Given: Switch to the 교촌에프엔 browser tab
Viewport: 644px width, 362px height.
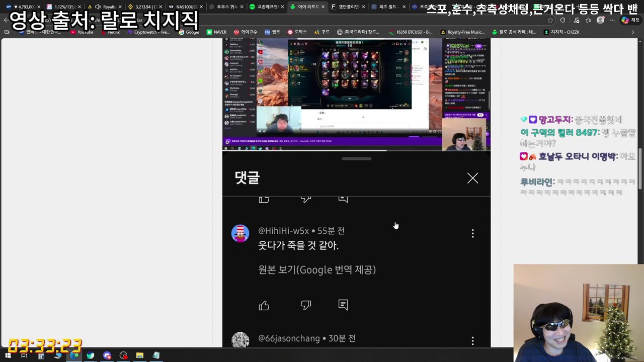Looking at the screenshot, I should (267, 7).
